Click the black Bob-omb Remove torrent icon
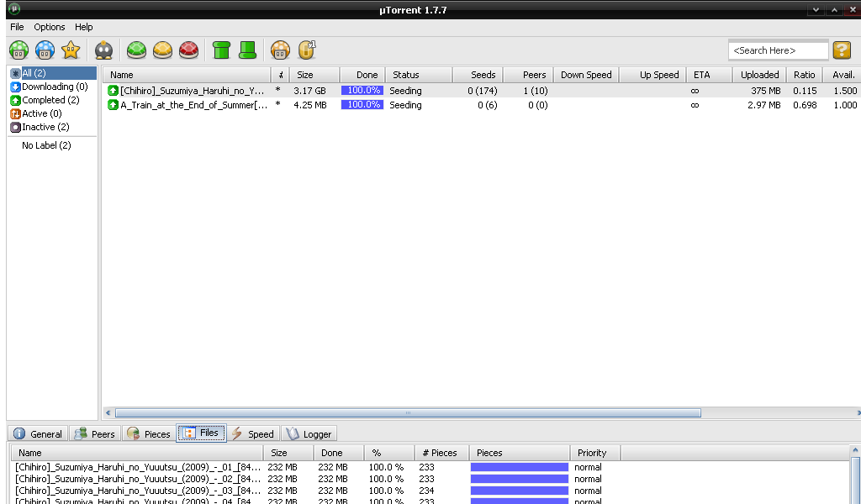Viewport: 861px width, 504px height. pyautogui.click(x=103, y=50)
